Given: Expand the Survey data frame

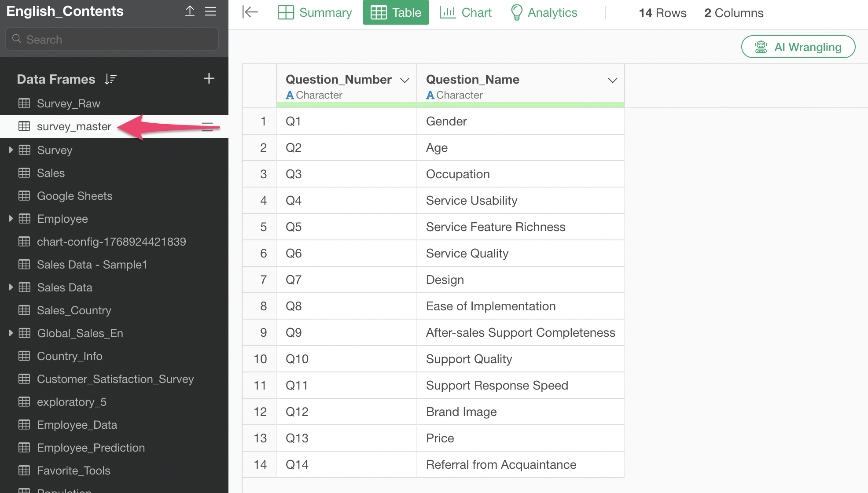Looking at the screenshot, I should point(11,150).
